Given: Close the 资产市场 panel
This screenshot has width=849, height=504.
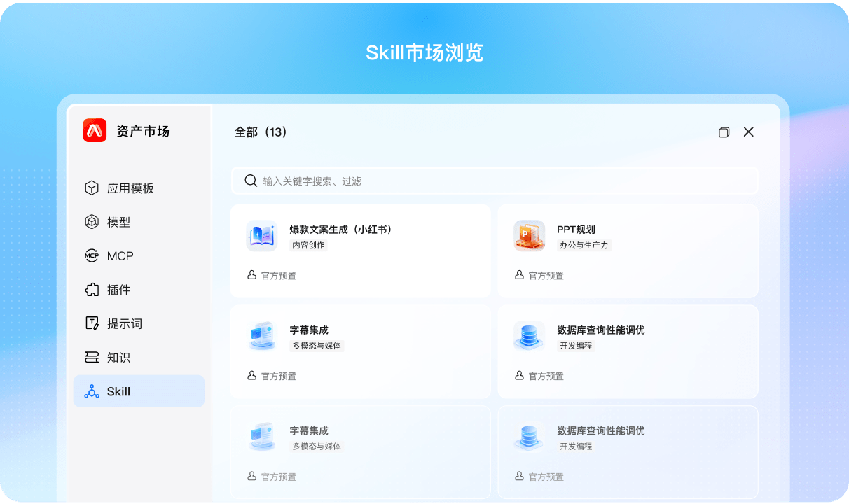Looking at the screenshot, I should [748, 132].
